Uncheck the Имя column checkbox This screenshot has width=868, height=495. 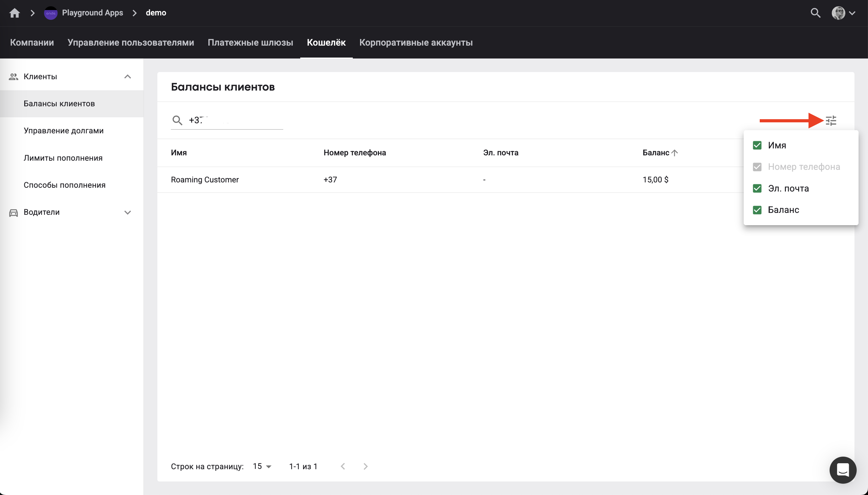(757, 146)
